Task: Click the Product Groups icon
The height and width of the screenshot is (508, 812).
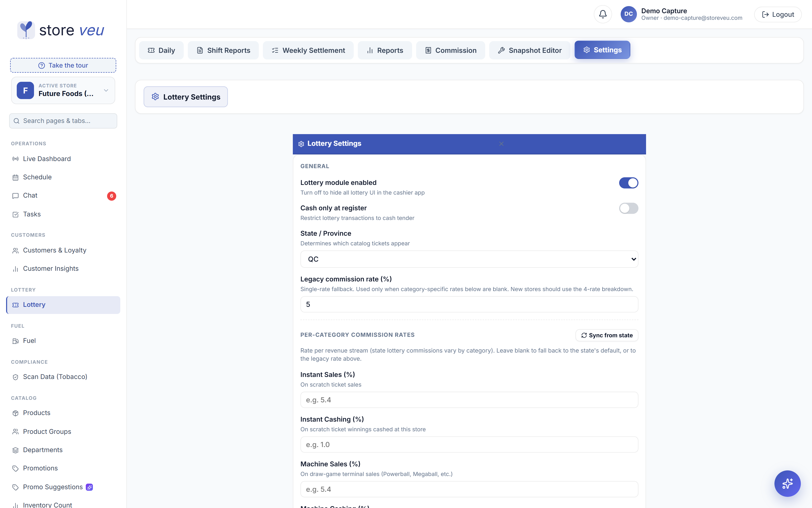Action: pos(15,432)
